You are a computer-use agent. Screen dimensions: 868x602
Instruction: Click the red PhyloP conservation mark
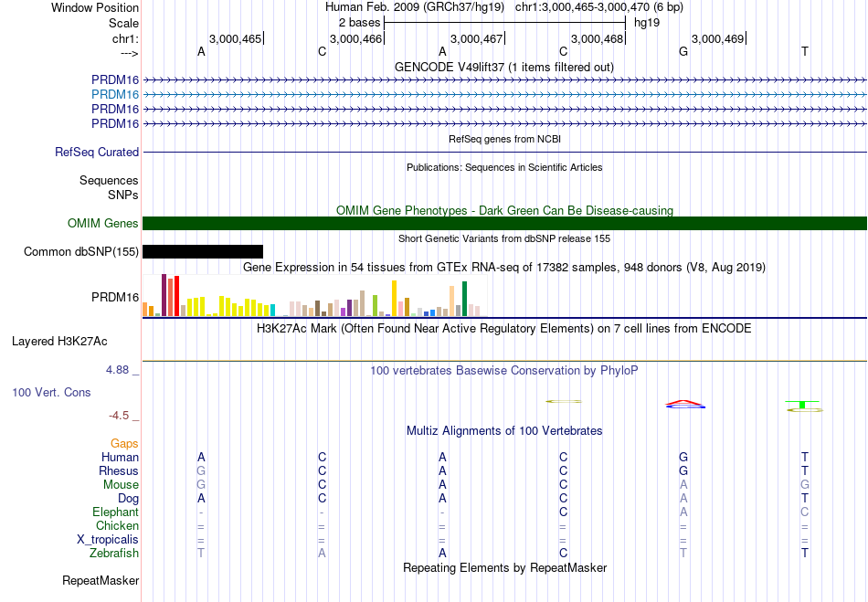(684, 403)
